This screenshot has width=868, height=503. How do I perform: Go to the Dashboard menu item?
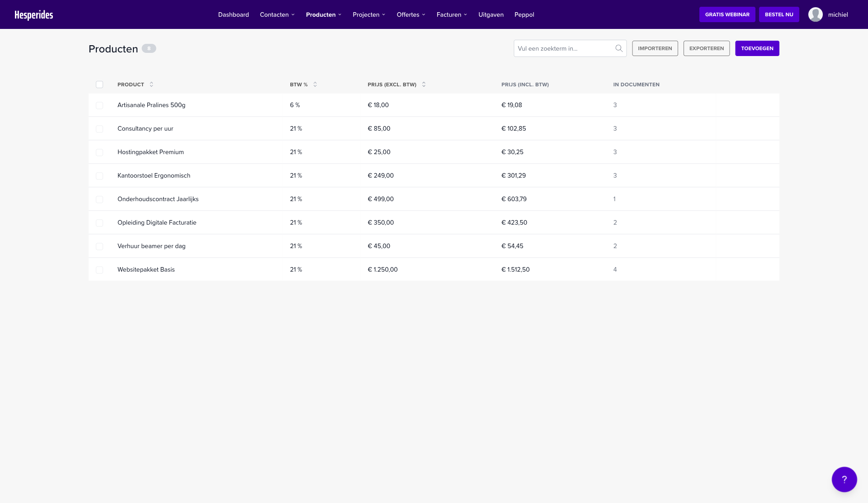(233, 14)
